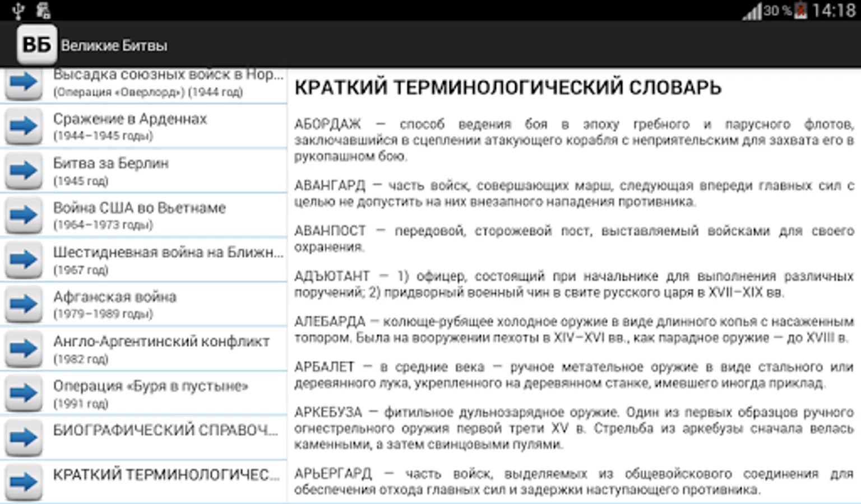Tap the arrow icon beside БИОГРАФИЧЕСКИЙ СПРАВОЧНИК

pos(24,437)
